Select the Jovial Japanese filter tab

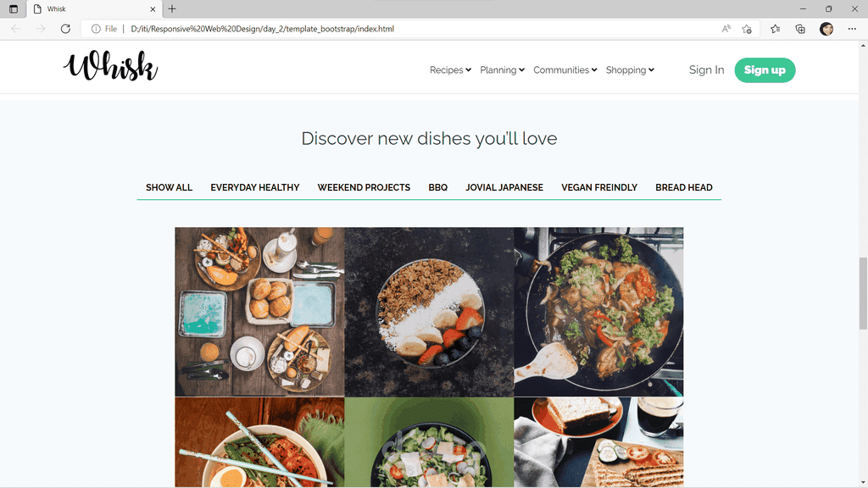(x=504, y=187)
